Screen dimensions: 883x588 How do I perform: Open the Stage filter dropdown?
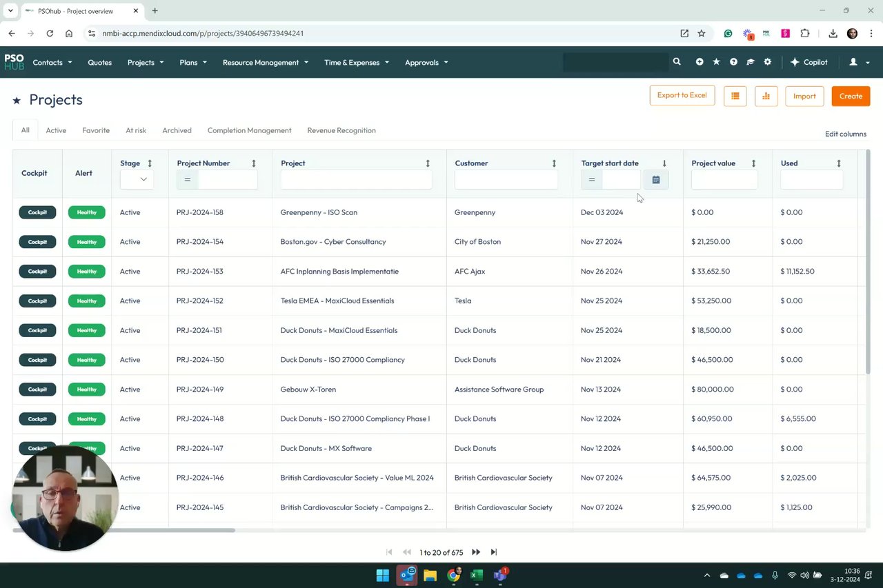[x=137, y=179]
